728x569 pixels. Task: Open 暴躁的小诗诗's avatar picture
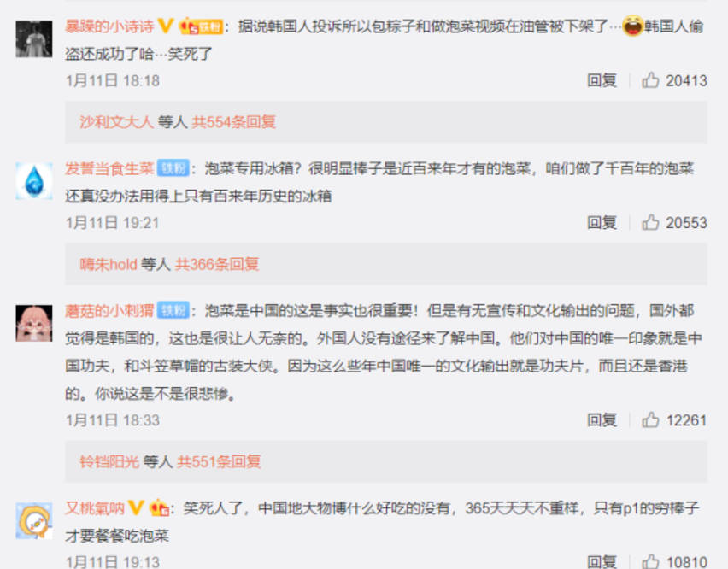[34, 38]
